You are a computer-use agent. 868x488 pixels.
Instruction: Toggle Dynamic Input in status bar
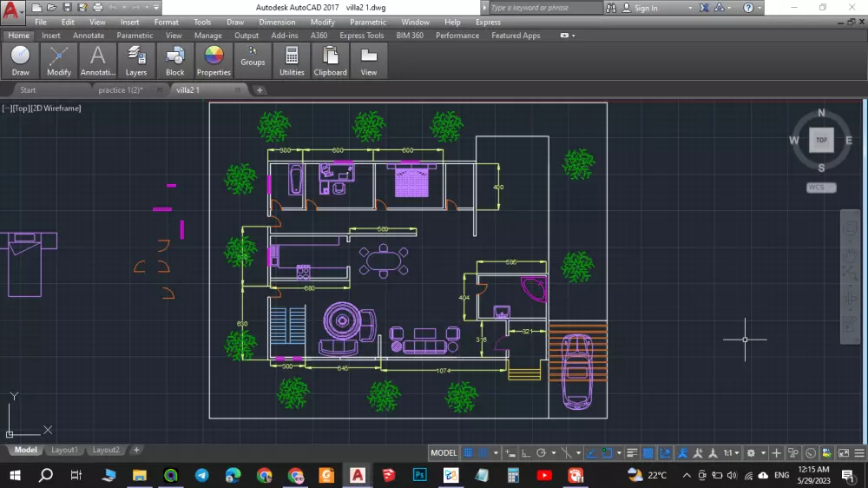(x=510, y=453)
